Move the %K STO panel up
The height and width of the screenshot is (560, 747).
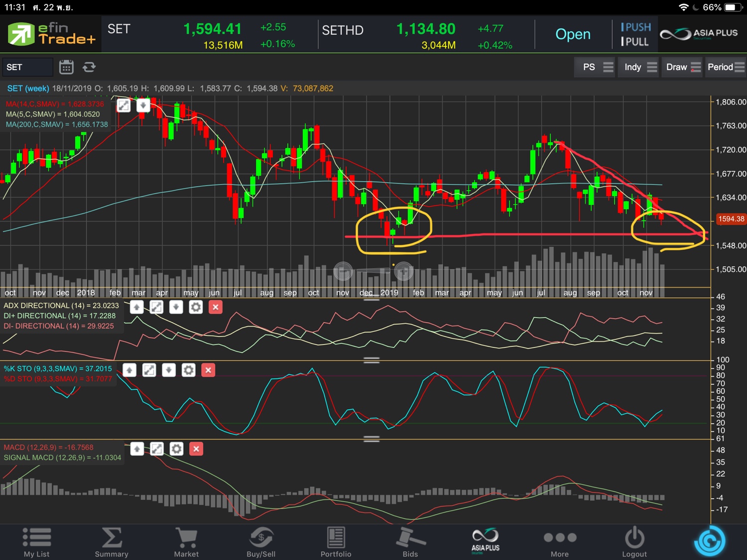click(x=129, y=370)
